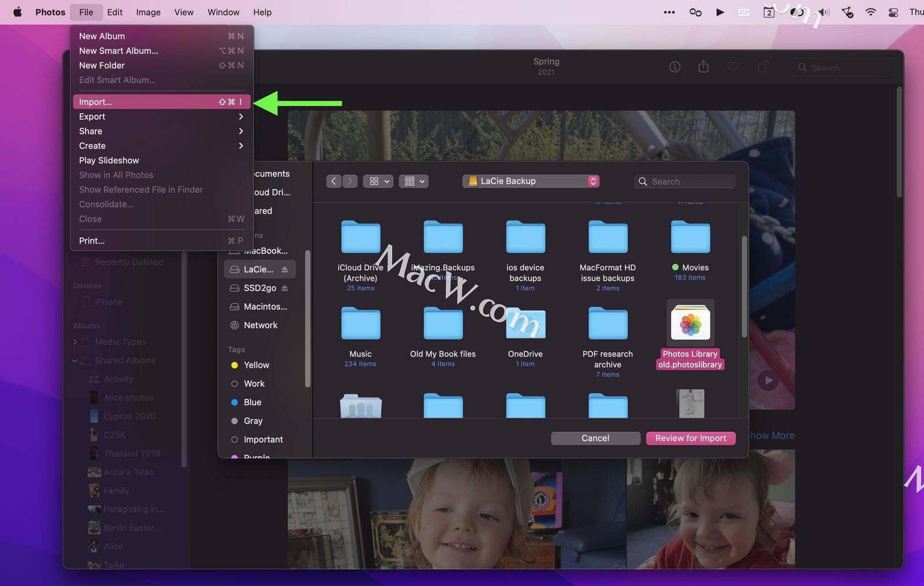This screenshot has width=924, height=586.
Task: Select the Movies folder
Action: (690, 250)
